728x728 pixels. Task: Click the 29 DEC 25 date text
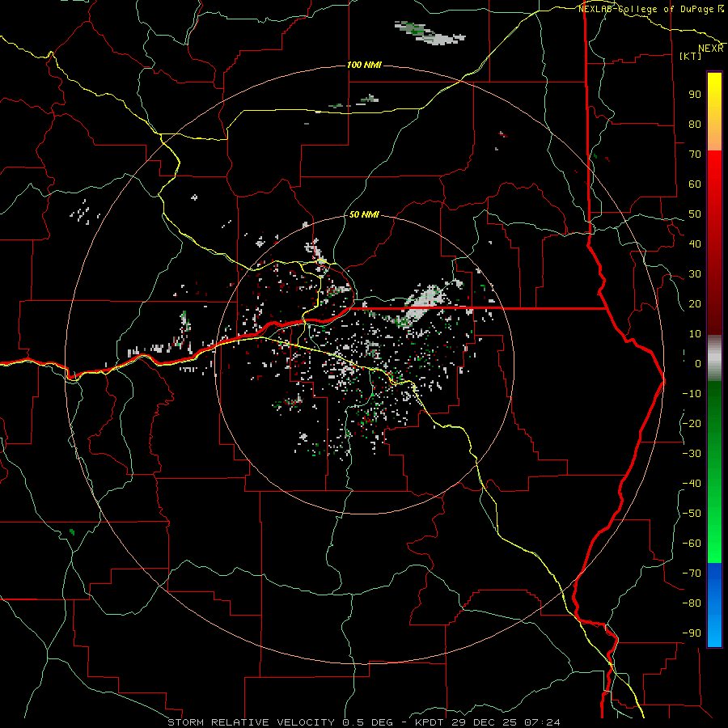tap(485, 722)
